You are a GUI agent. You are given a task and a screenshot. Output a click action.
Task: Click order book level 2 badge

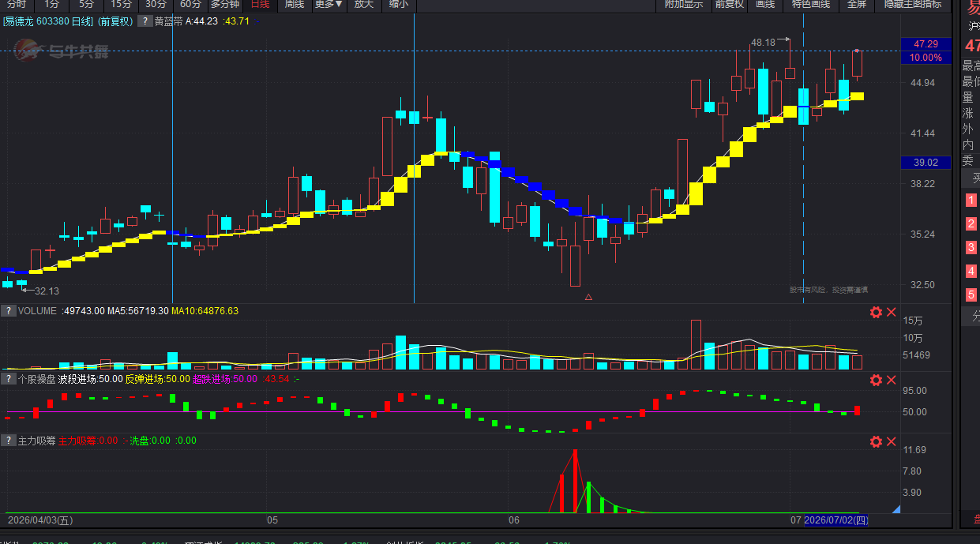tap(971, 223)
